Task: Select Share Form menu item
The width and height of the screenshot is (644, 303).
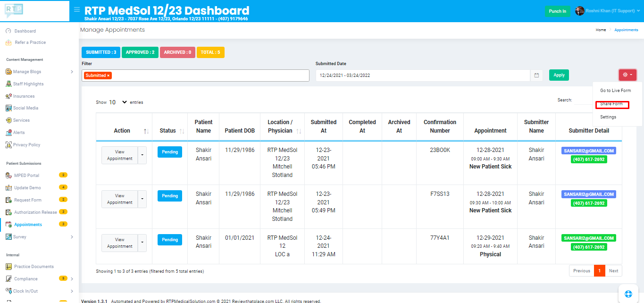Action: (x=611, y=104)
